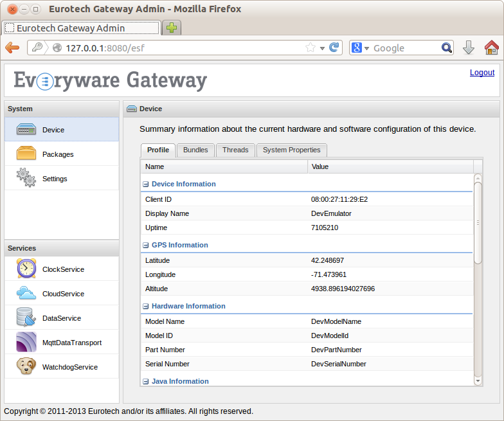Screen dimensions: 504x421
Task: Open the URL history dropdown arrow
Action: 322,48
